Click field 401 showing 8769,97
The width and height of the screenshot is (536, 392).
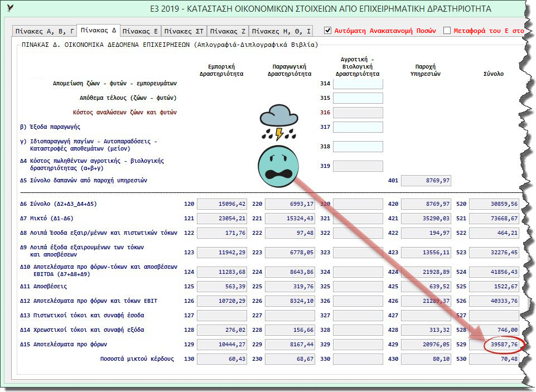tap(426, 181)
